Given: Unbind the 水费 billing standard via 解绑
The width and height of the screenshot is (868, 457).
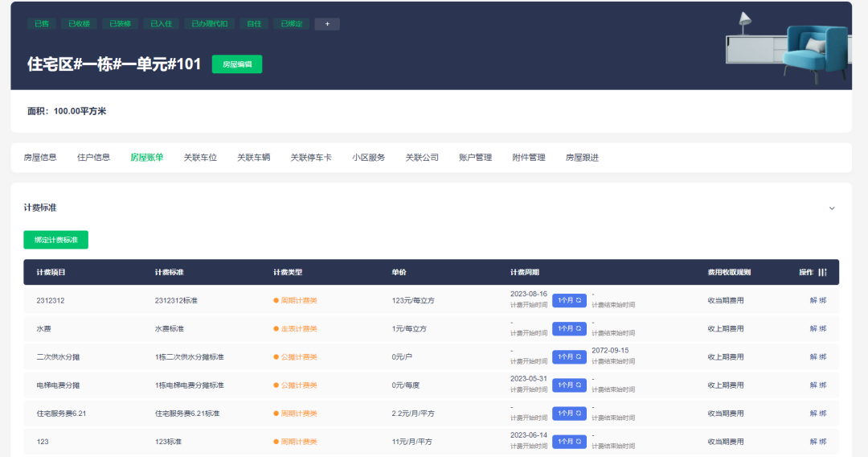Looking at the screenshot, I should pyautogui.click(x=817, y=328).
